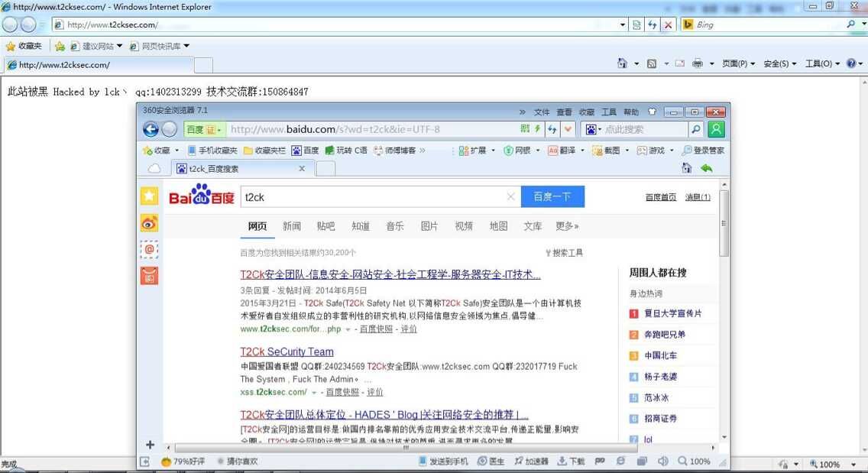Click 医生 doctor item in status bar
Viewport: 868px width, 473px height.
click(x=491, y=461)
